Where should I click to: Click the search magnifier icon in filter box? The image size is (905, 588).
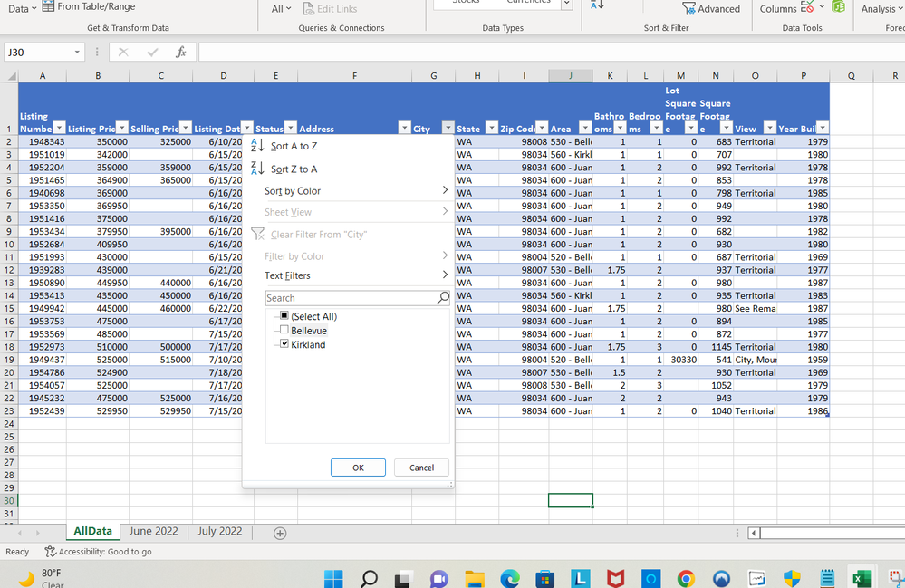pyautogui.click(x=443, y=298)
